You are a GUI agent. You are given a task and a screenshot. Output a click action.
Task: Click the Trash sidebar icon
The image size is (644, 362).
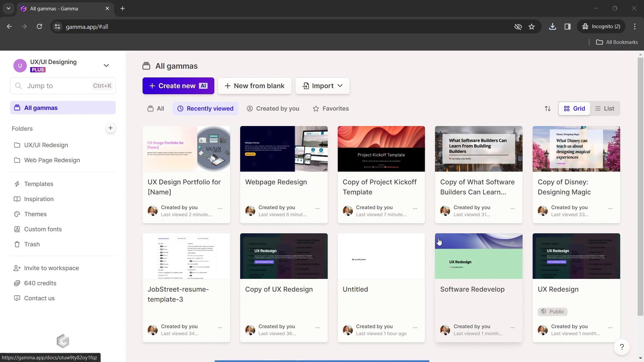click(x=17, y=244)
